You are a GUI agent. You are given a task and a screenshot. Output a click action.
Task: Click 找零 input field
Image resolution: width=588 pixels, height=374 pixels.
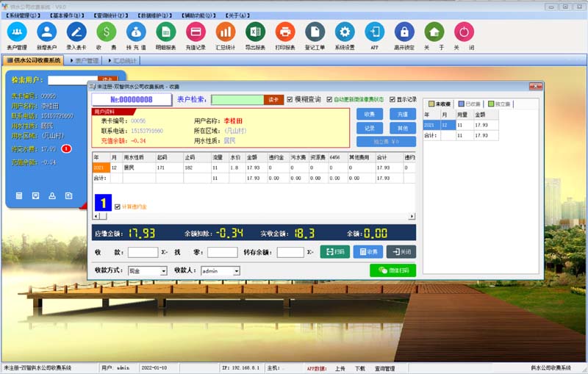click(223, 252)
